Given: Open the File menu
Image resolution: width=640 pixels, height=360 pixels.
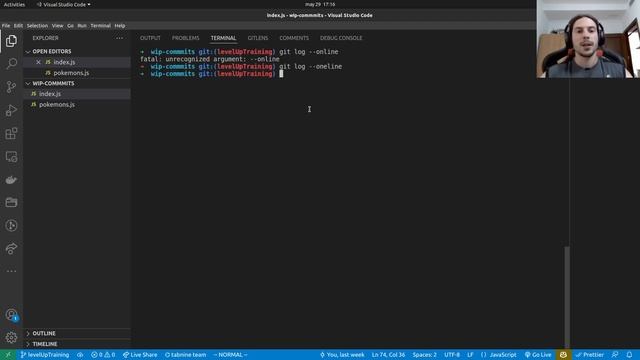Looking at the screenshot, I should pos(6,26).
